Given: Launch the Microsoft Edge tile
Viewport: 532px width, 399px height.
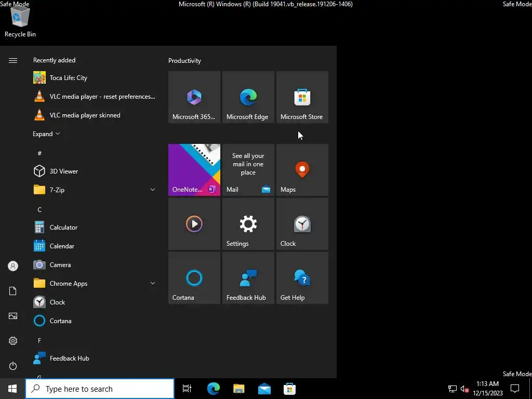Looking at the screenshot, I should coord(248,97).
